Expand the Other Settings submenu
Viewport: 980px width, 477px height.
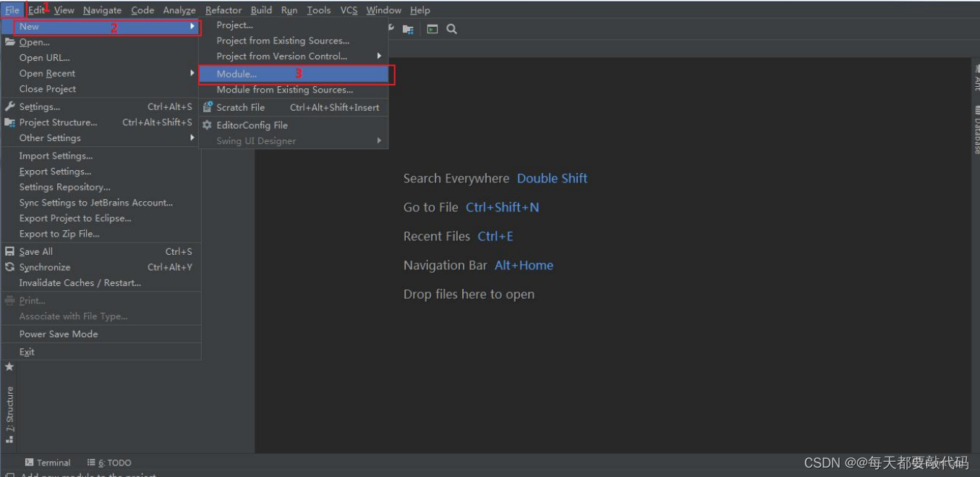192,138
